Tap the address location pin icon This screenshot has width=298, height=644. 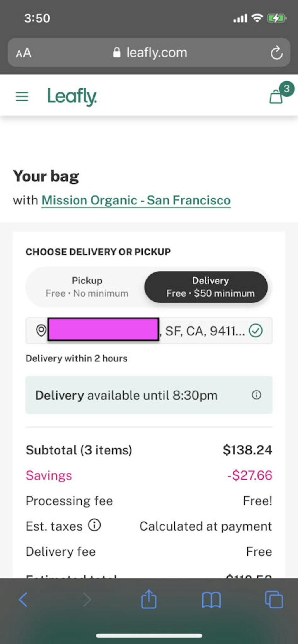[x=41, y=330]
